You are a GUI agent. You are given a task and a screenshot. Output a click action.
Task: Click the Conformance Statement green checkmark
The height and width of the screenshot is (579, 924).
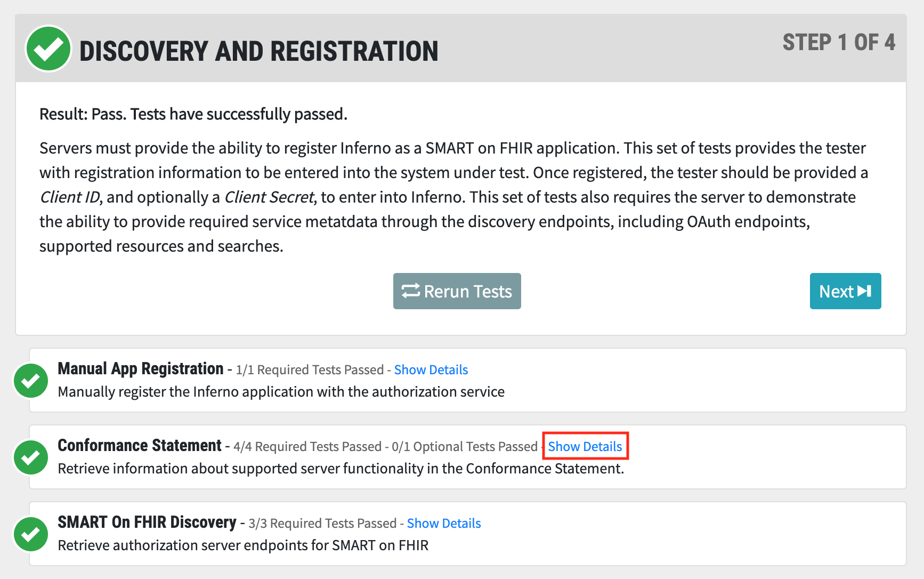pos(31,457)
